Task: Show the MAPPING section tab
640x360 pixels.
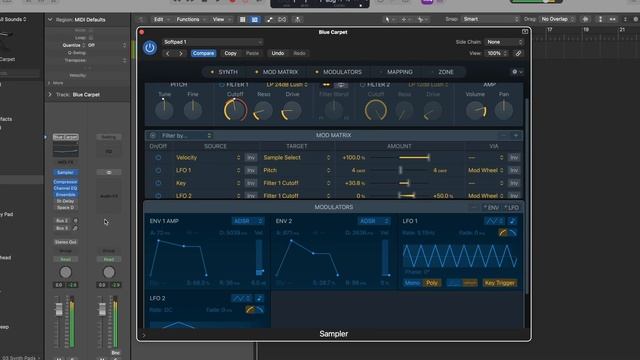Action: [396, 72]
